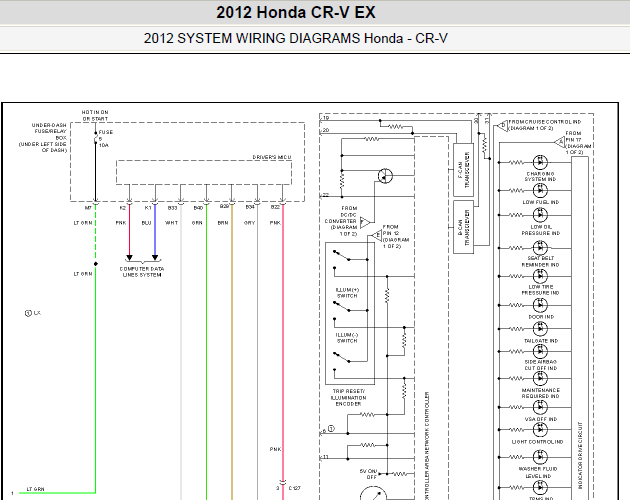Click the LED symbol above Maintenance Required Ind
630x500 pixels.
click(540, 378)
